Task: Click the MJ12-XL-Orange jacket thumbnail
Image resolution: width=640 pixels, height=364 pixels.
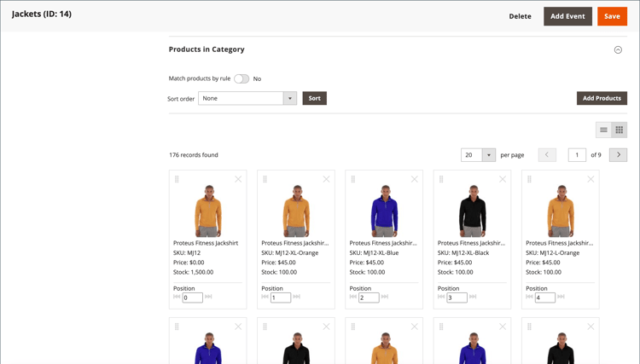Action: [x=296, y=211]
